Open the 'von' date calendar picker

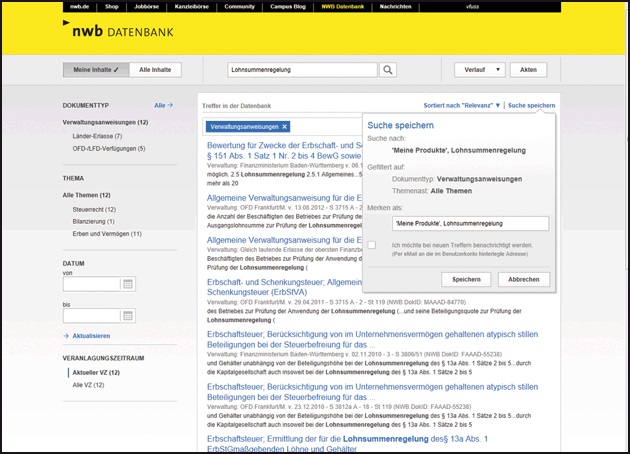[127, 284]
